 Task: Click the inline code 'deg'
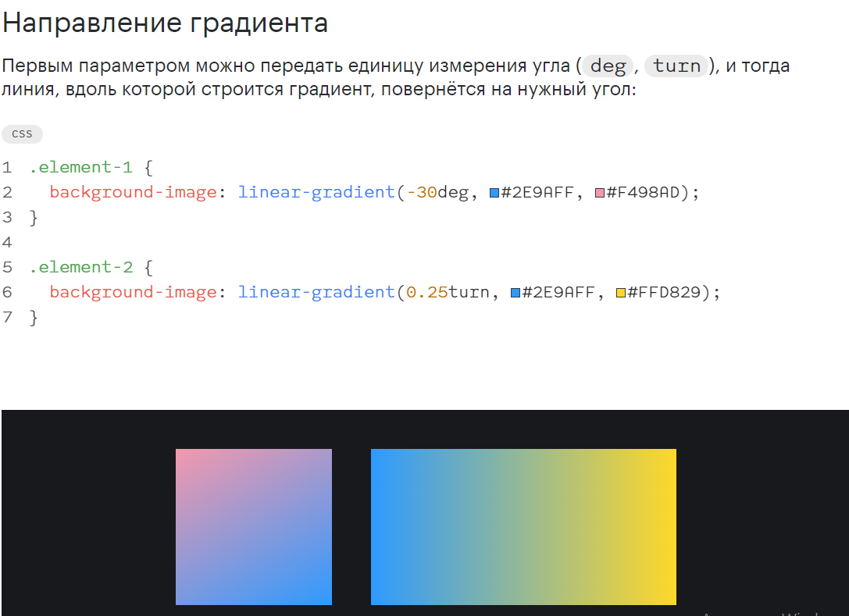coord(608,66)
